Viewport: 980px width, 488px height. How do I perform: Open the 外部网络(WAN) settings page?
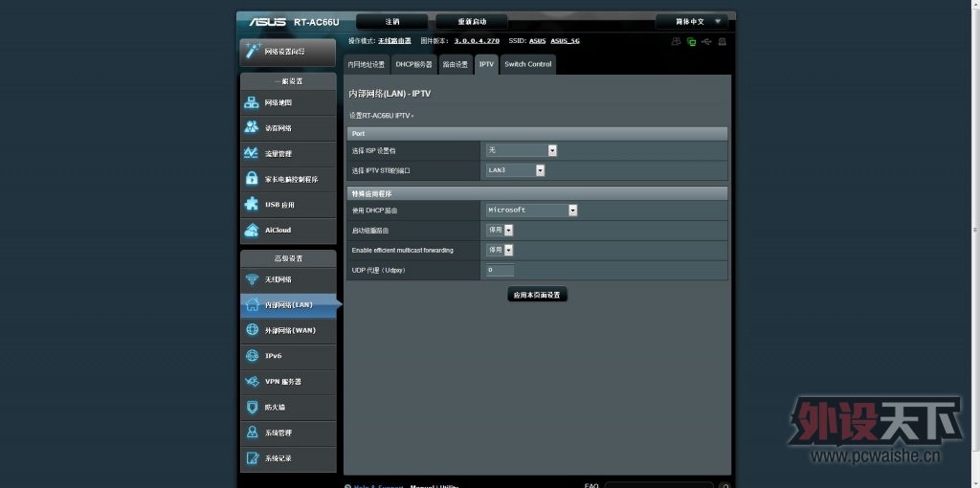[x=288, y=330]
